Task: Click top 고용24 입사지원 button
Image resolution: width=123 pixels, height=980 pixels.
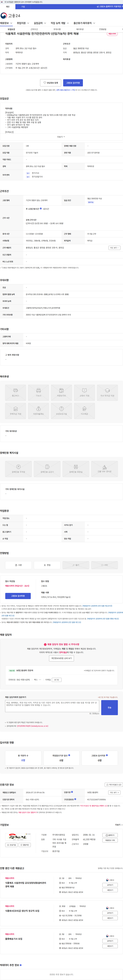Action: [73, 83]
